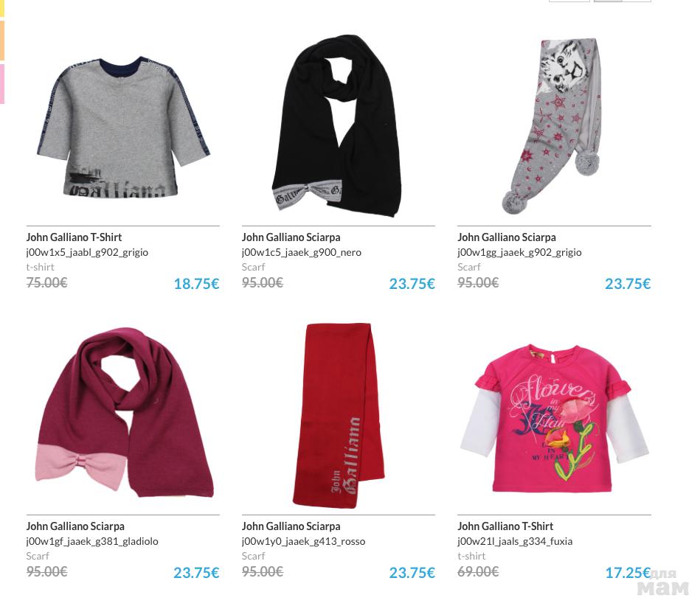Click product code j00w1c5_jaaek_g900_nero
The image size is (700, 606).
coord(302,253)
